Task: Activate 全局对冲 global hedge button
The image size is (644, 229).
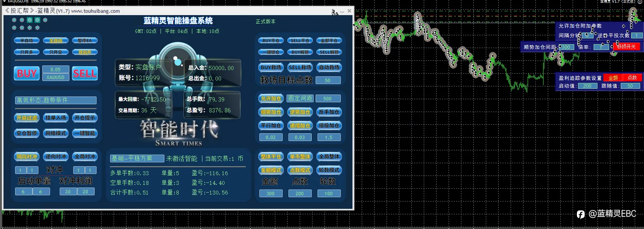Action: click(x=85, y=157)
